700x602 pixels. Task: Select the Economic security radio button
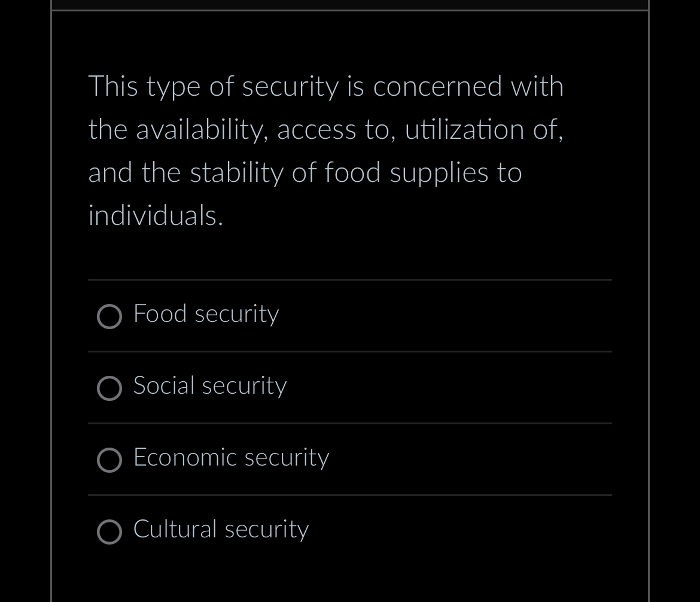point(109,460)
